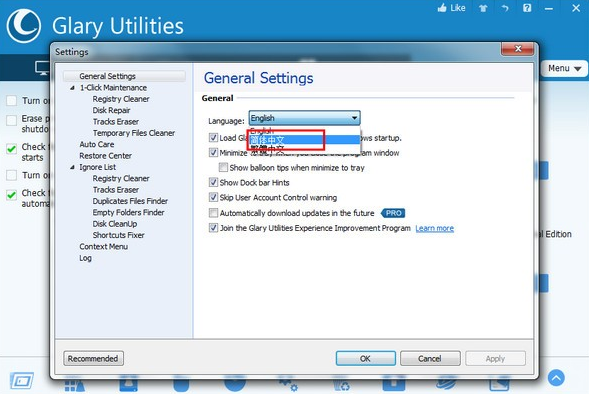Click the Apply button

click(495, 359)
